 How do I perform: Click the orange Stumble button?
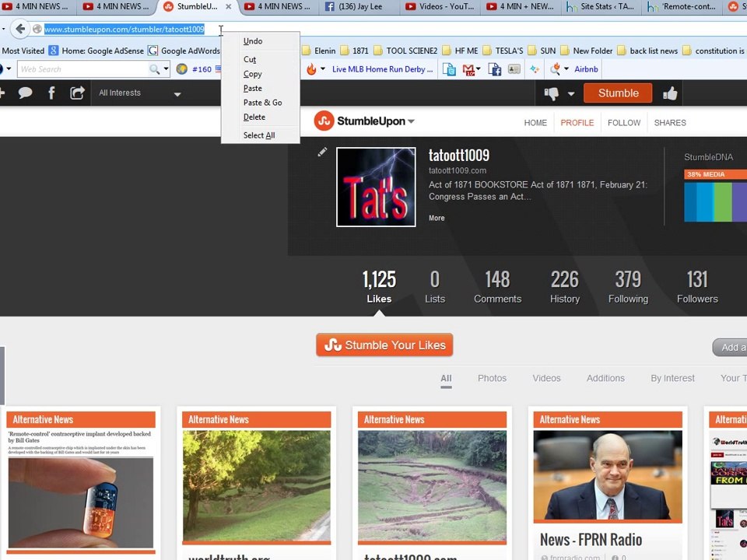pyautogui.click(x=618, y=93)
